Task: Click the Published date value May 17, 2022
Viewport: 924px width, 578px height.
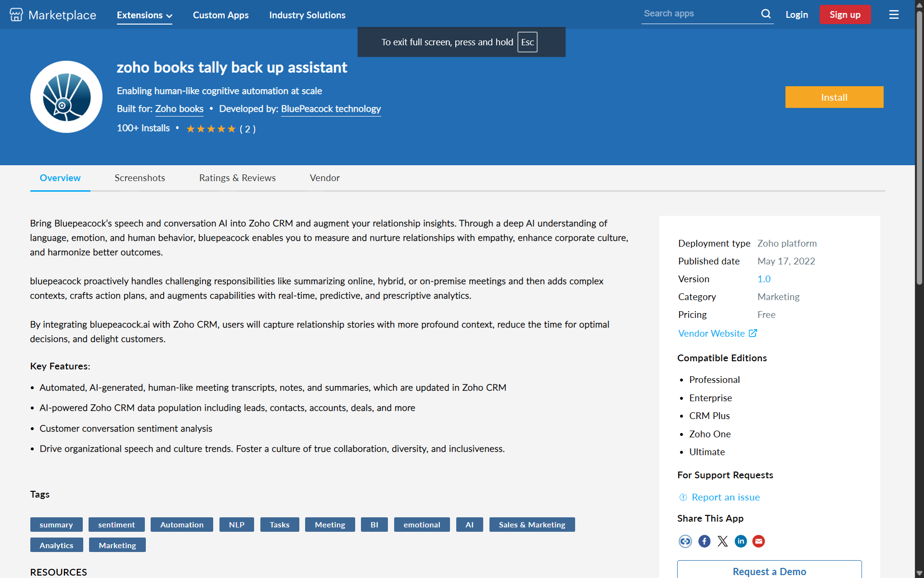Action: [x=786, y=261]
